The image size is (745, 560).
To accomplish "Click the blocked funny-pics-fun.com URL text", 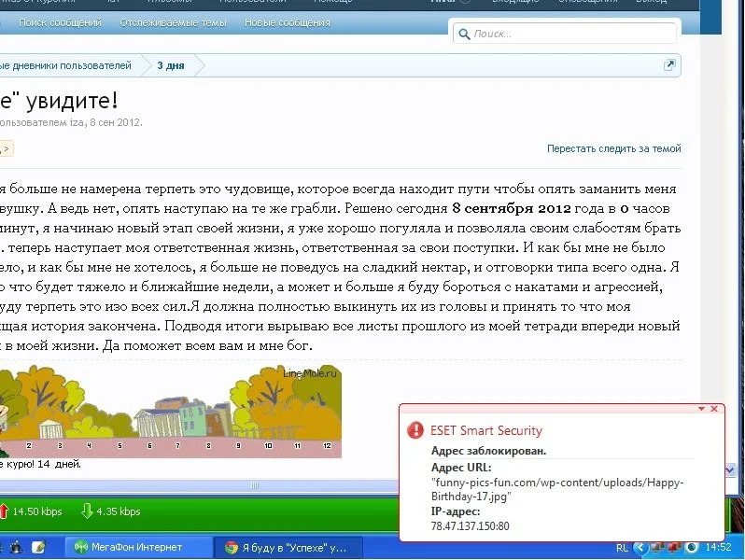I will pyautogui.click(x=557, y=489).
